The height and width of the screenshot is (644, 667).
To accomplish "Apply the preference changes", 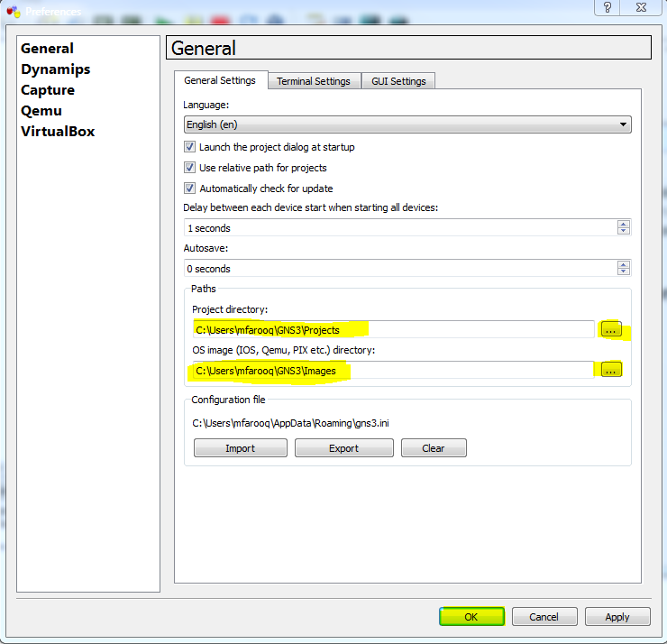I will click(x=617, y=617).
